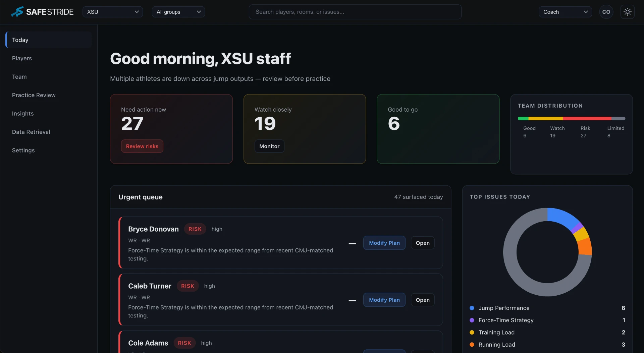Click the orange Running Load legend dot
Viewport: 644px width, 353px height.
click(472, 344)
